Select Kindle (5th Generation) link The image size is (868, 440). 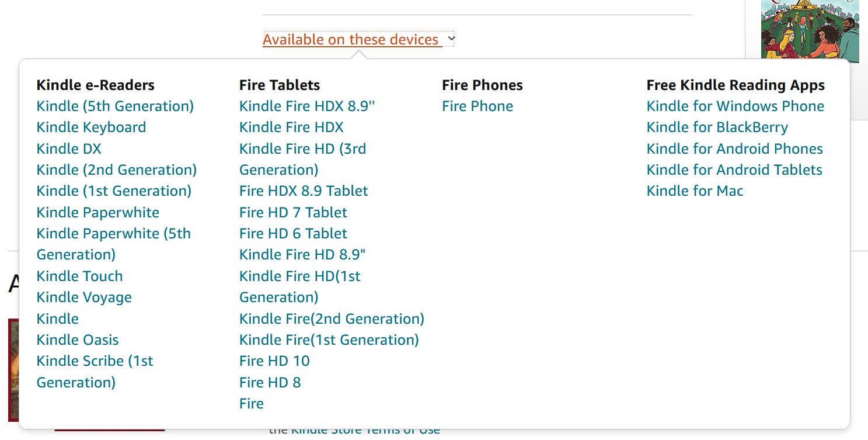(x=114, y=106)
